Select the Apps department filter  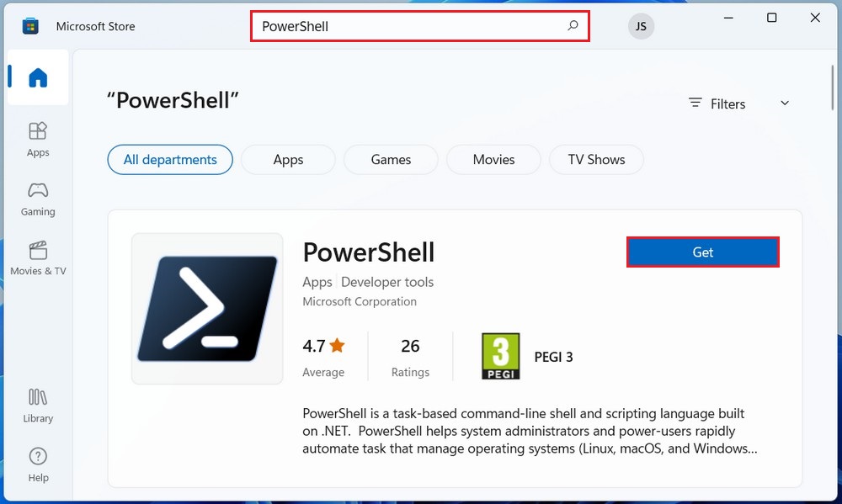(x=288, y=159)
